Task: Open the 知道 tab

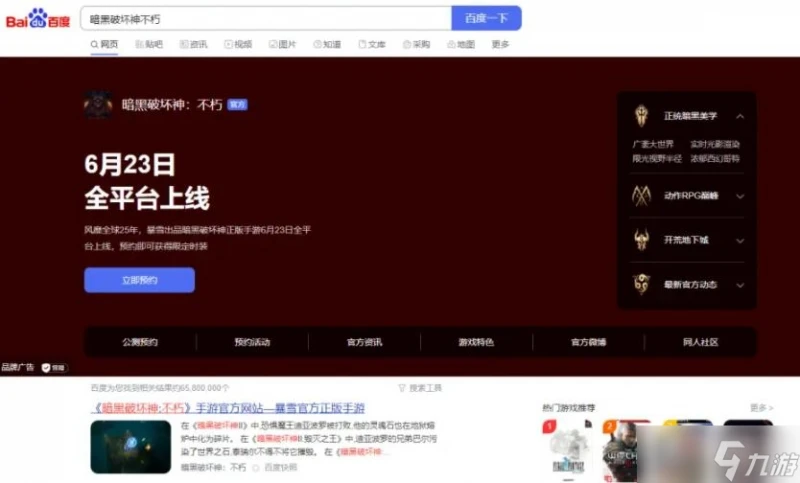Action: (327, 44)
